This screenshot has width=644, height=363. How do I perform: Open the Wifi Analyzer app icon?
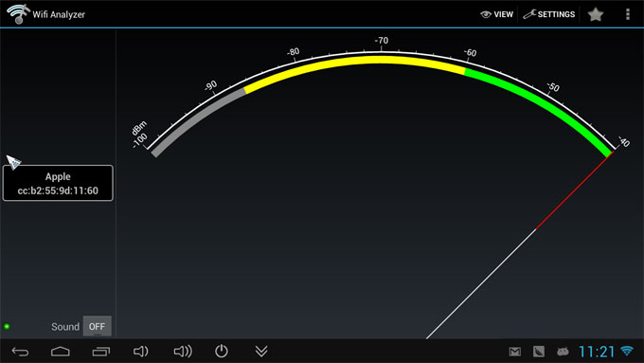pos(17,14)
